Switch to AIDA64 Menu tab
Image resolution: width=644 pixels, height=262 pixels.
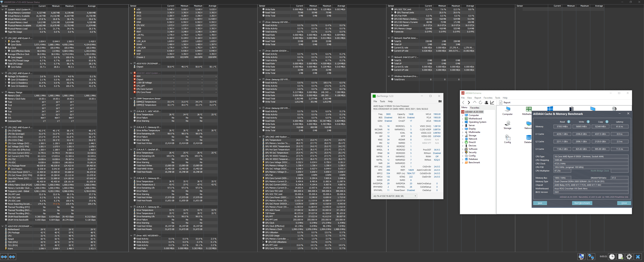point(464,107)
